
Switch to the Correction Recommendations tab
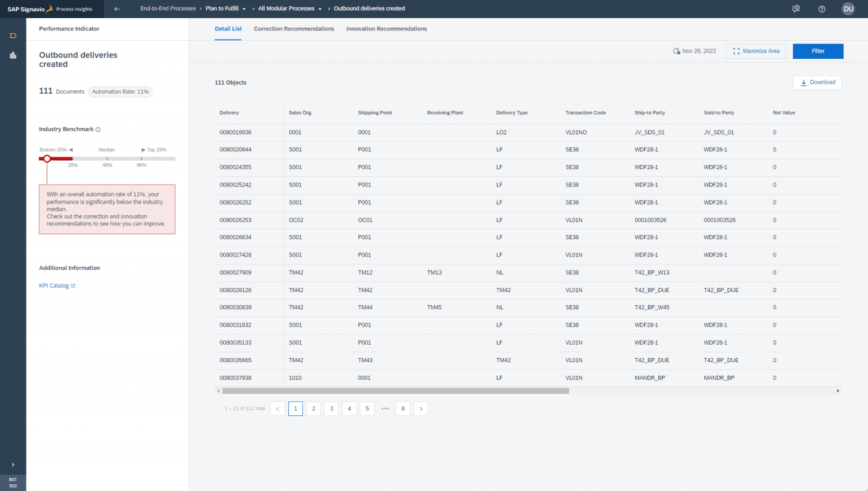294,28
